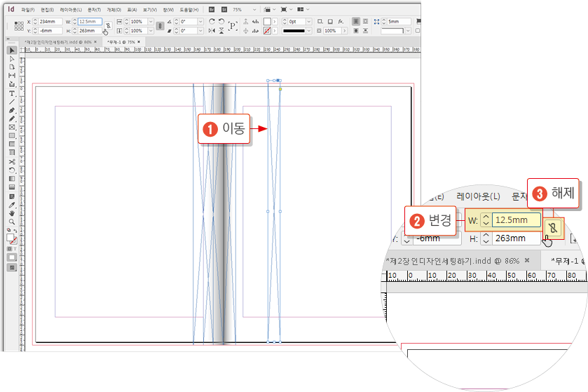Set formatting affects container
The height and width of the screenshot is (392, 588).
pos(10,249)
